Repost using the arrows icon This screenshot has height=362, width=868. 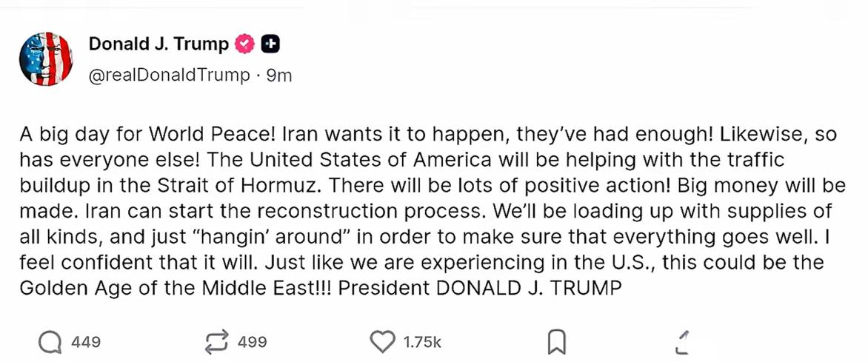point(217,342)
